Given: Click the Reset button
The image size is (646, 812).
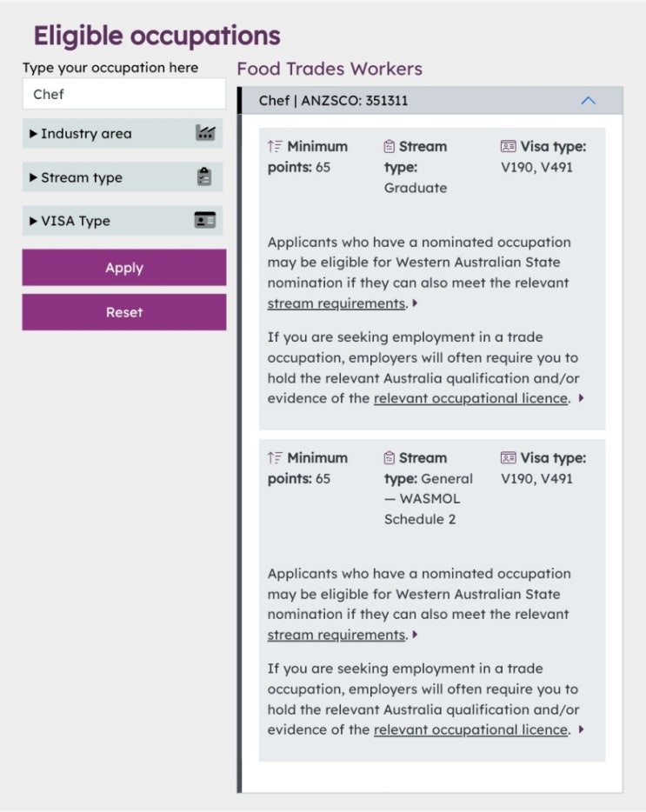Looking at the screenshot, I should coord(124,312).
